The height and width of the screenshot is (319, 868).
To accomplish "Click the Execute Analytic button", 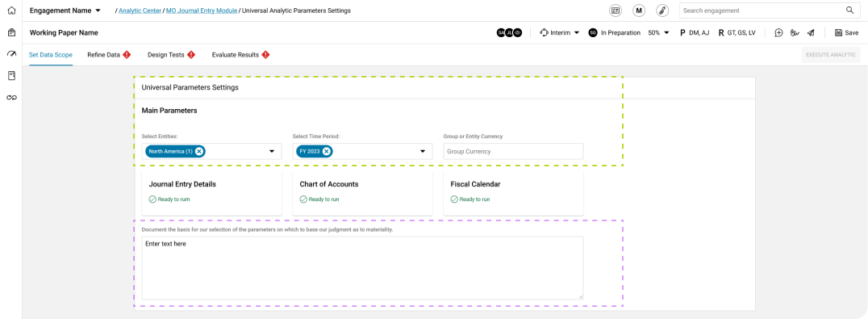I will point(830,55).
